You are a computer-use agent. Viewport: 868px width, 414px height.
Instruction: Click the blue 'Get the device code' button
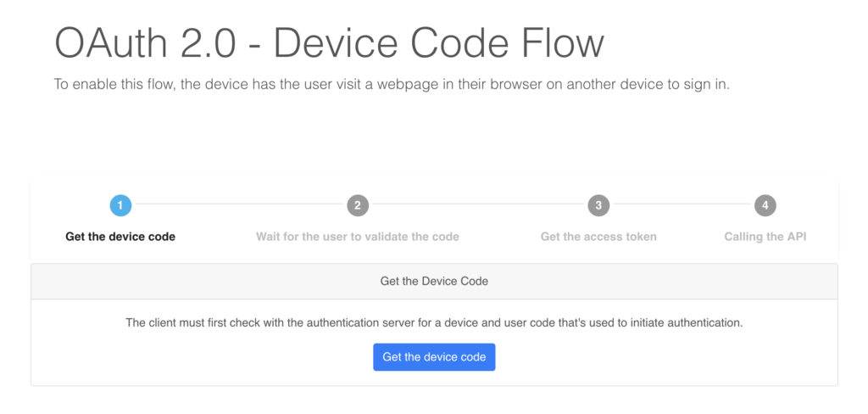434,357
